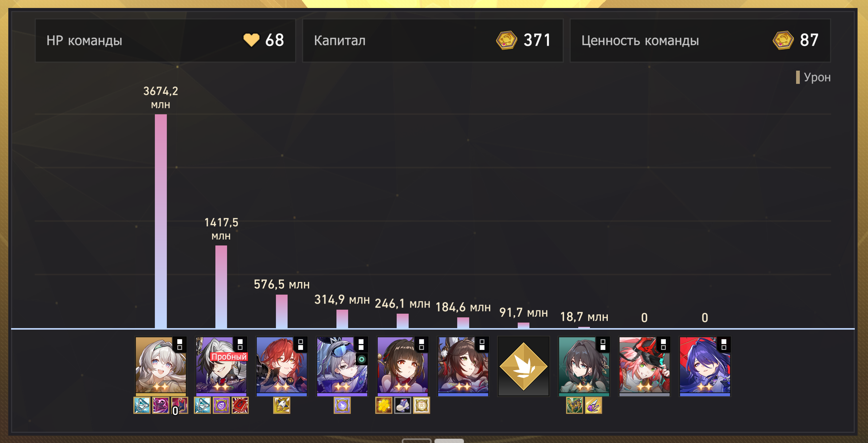This screenshot has height=443, width=868.
Task: Click the red book item icon
Action: point(240,405)
